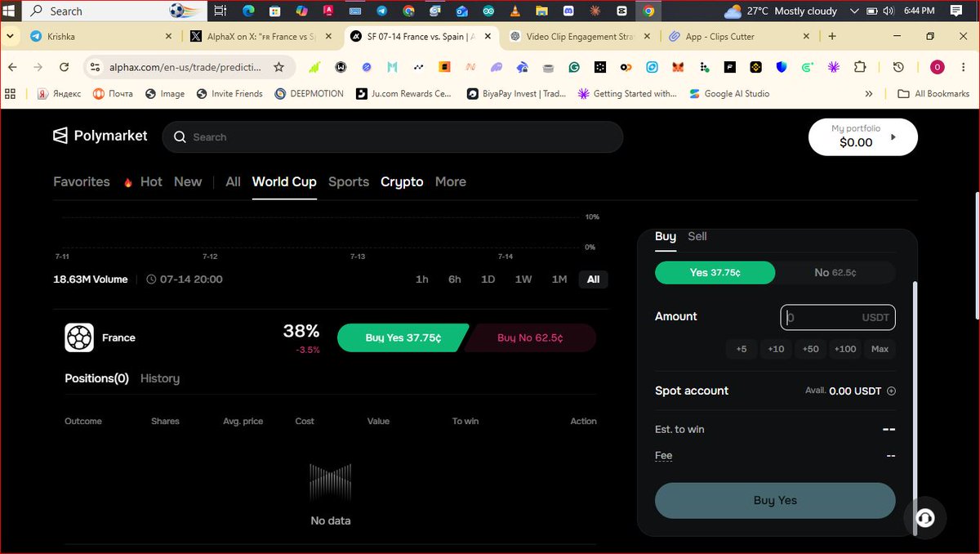980x554 pixels.
Task: Show hidden system tray icons
Action: [x=855, y=11]
